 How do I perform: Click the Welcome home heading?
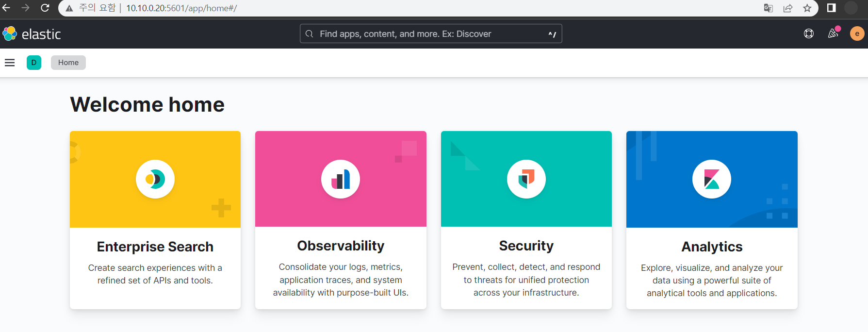pyautogui.click(x=147, y=105)
